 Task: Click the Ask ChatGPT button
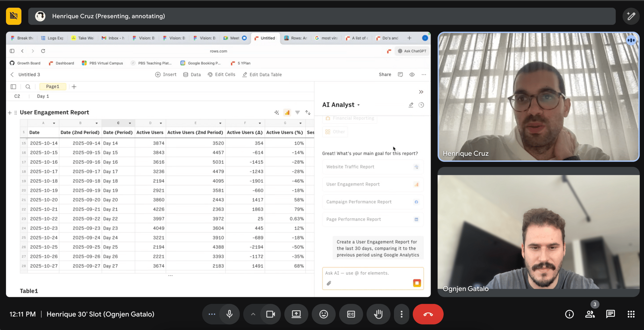(412, 51)
